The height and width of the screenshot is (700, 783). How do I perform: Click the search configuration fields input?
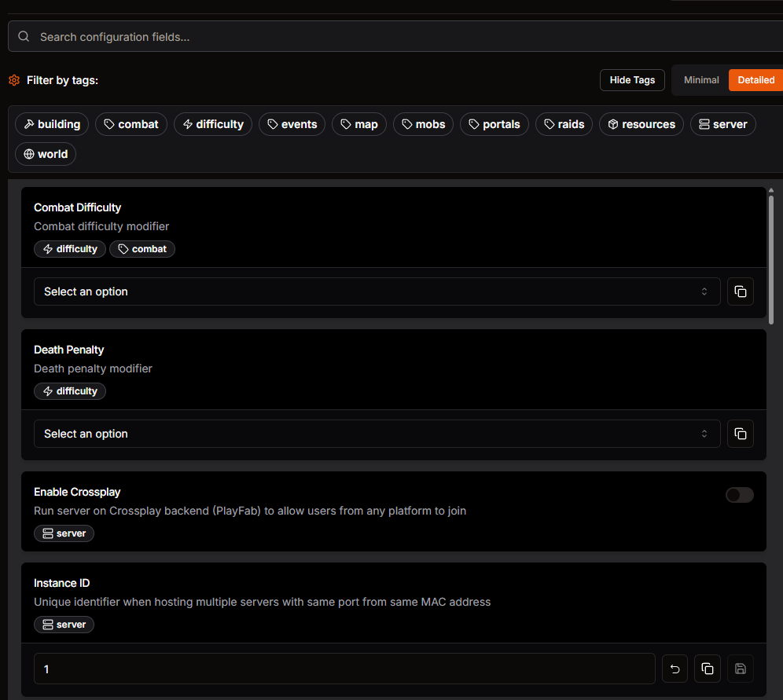(x=314, y=36)
